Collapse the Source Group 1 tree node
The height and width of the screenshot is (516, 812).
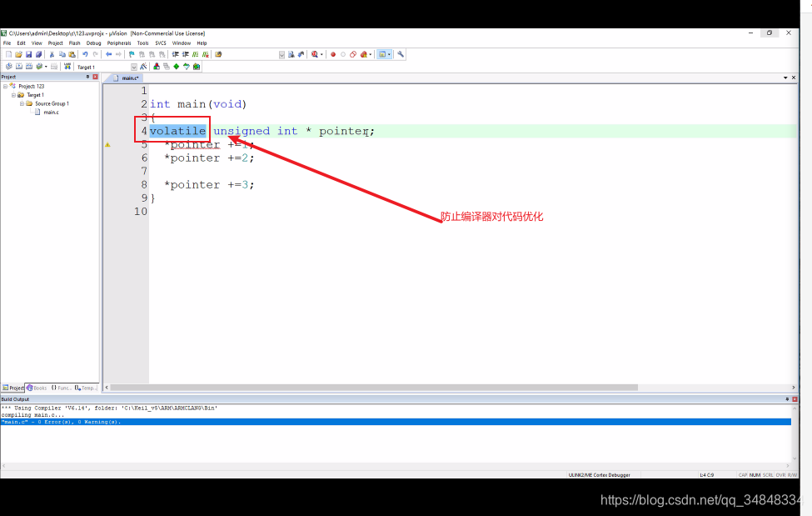coord(22,103)
